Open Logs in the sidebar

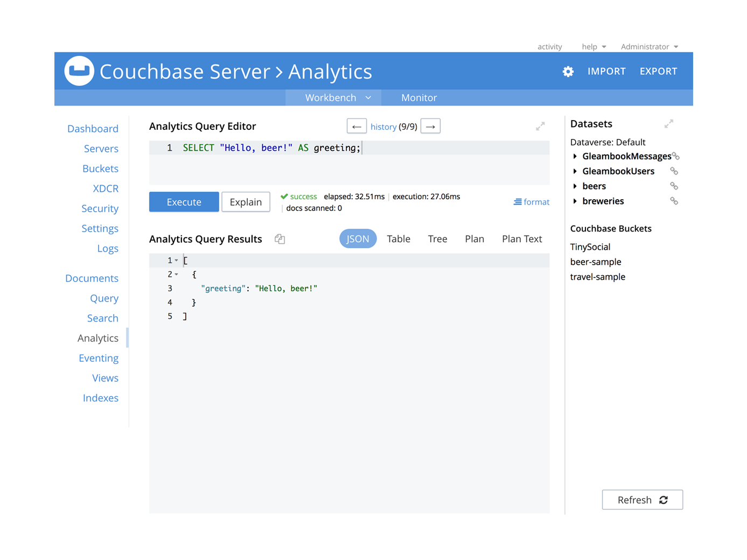(108, 248)
